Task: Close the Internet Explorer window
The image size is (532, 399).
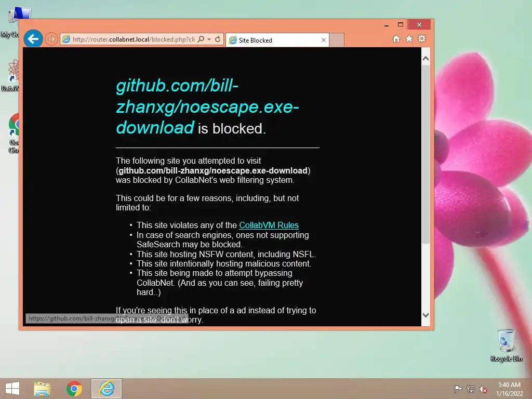Action: tap(419, 25)
